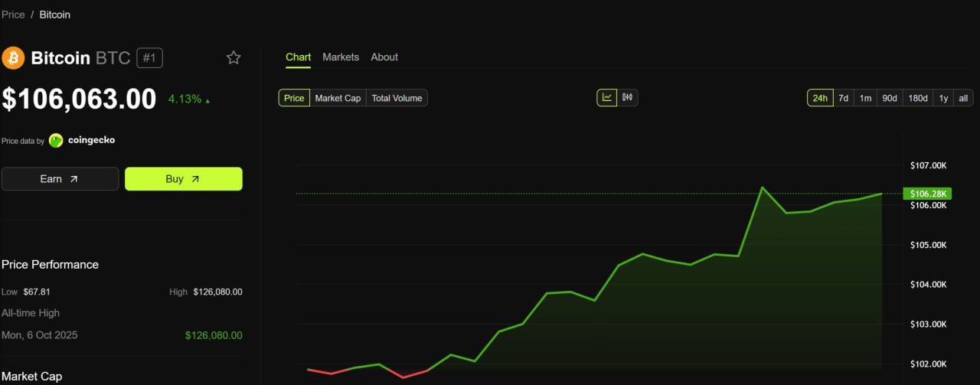Click the Buy button
Image resolution: width=980 pixels, height=385 pixels.
tap(184, 179)
